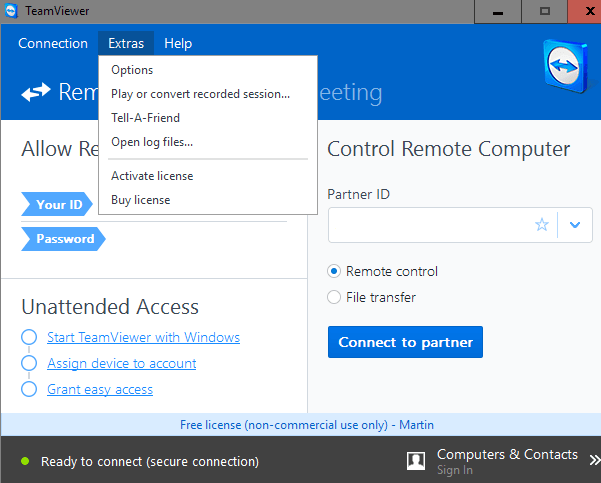The image size is (601, 483).
Task: Close the TeamViewer window
Action: (585, 12)
